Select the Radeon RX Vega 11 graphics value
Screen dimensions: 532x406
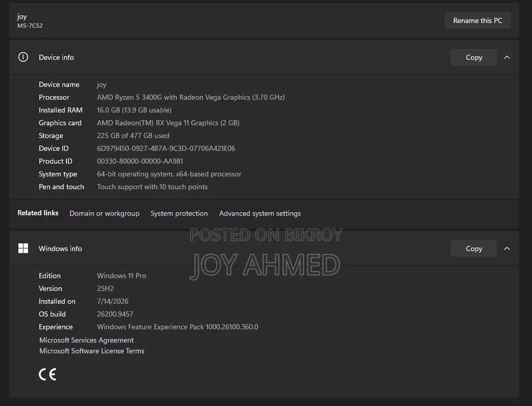pyautogui.click(x=168, y=123)
